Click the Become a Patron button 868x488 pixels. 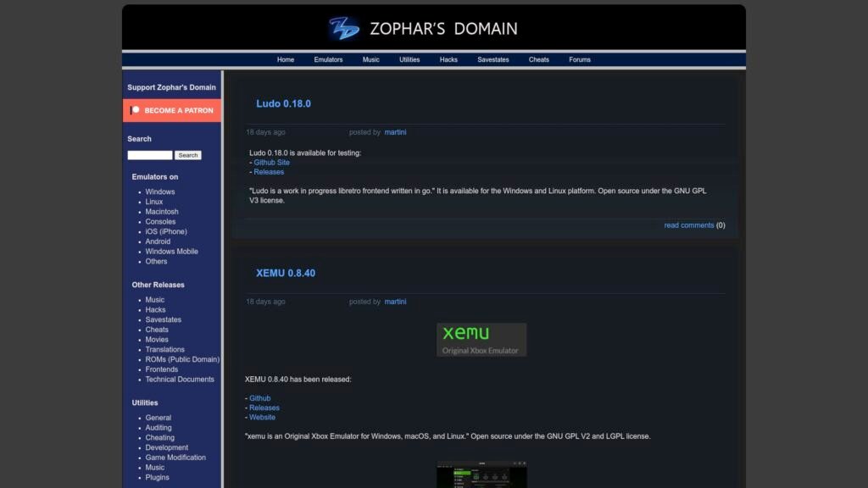tap(171, 111)
